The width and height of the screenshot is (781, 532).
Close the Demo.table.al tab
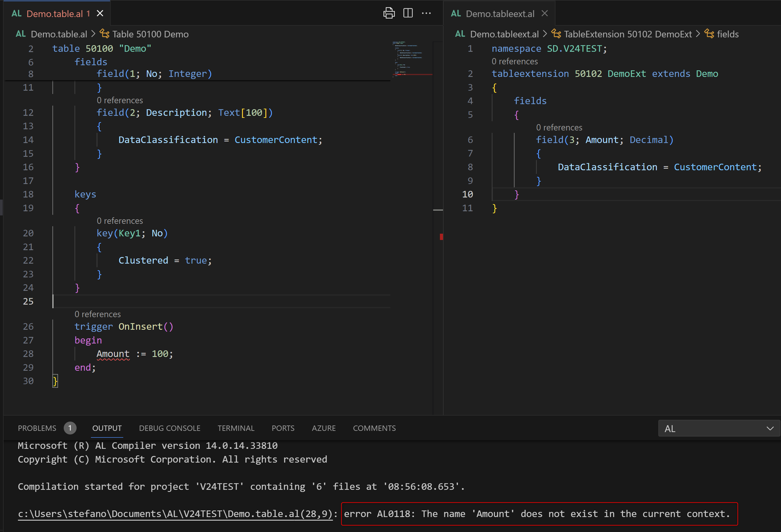tap(100, 13)
